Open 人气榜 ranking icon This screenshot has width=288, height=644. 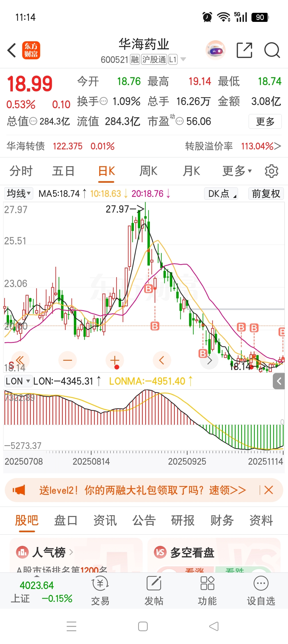pyautogui.click(x=22, y=552)
